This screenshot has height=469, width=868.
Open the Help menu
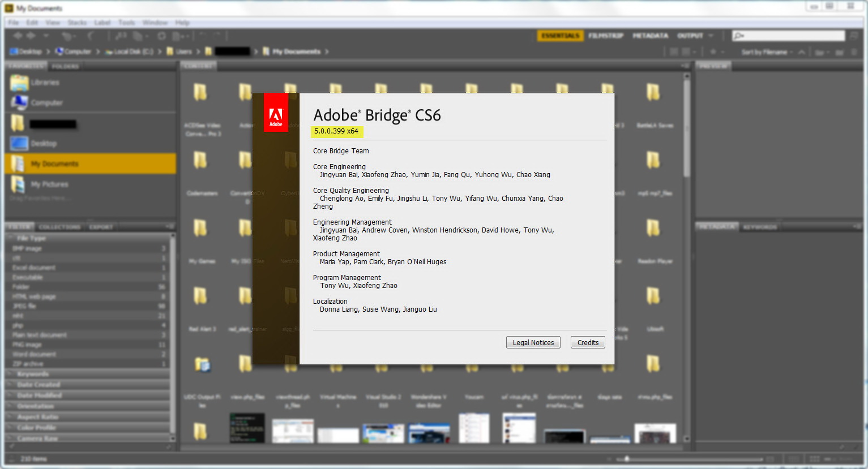pos(182,23)
